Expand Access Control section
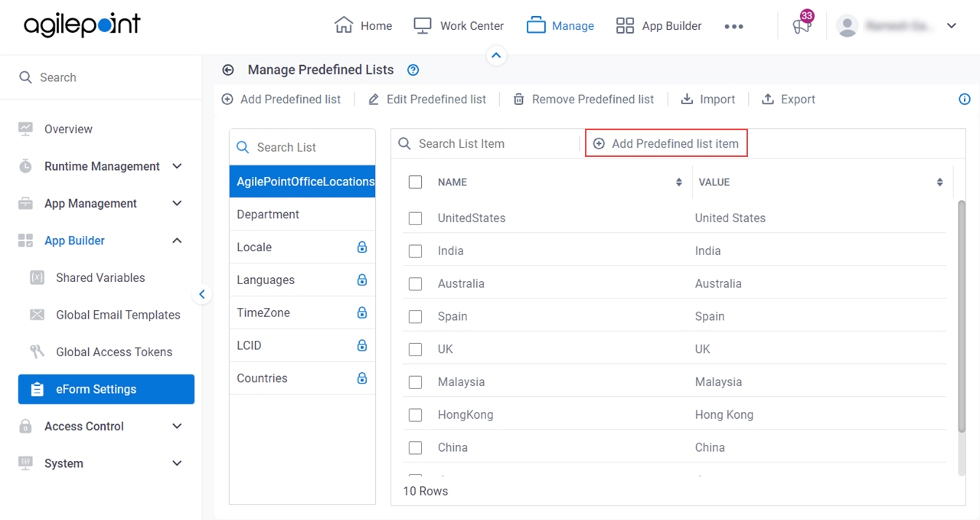Image resolution: width=980 pixels, height=520 pixels. tap(177, 427)
